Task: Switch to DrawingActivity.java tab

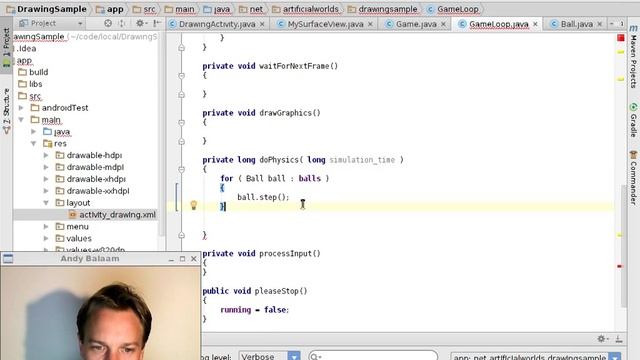Action: 217,24
